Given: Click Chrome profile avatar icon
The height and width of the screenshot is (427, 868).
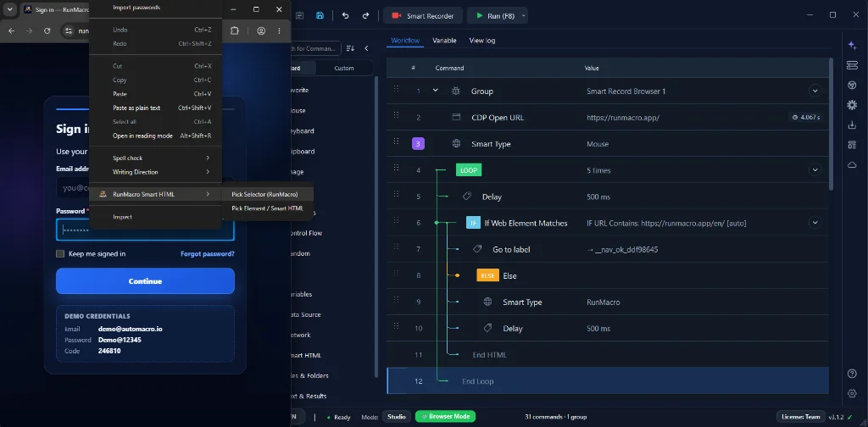Looking at the screenshot, I should (x=261, y=31).
